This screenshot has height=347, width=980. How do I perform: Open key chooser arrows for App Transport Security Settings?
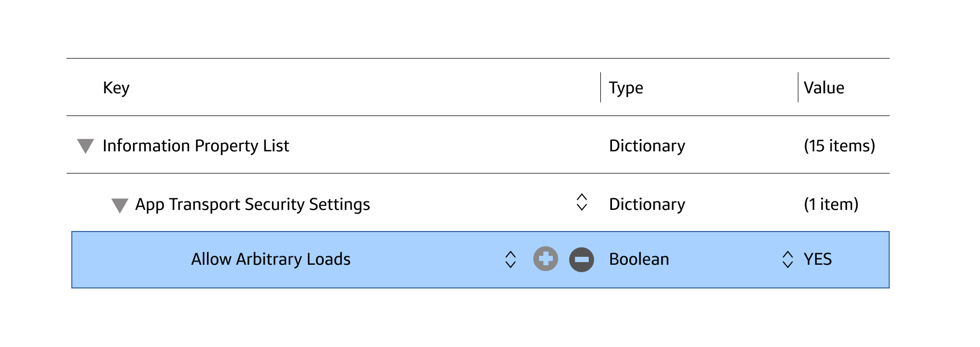(581, 202)
